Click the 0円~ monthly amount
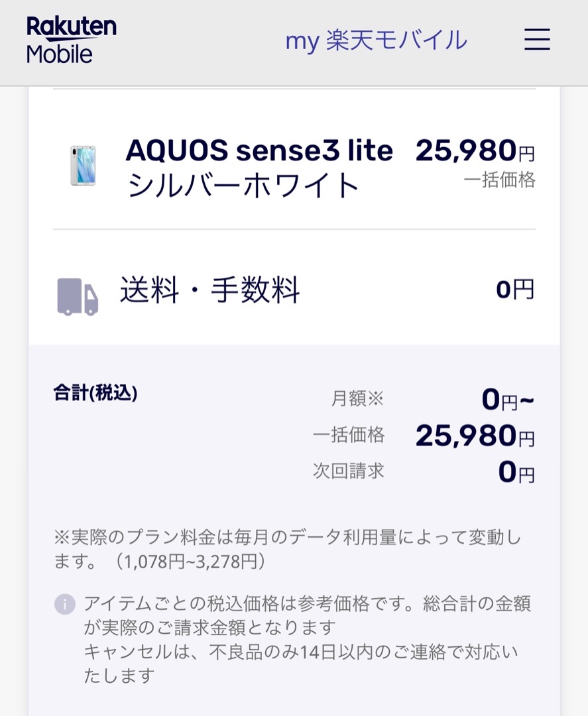Screen dimensions: 588x716 pos(508,400)
